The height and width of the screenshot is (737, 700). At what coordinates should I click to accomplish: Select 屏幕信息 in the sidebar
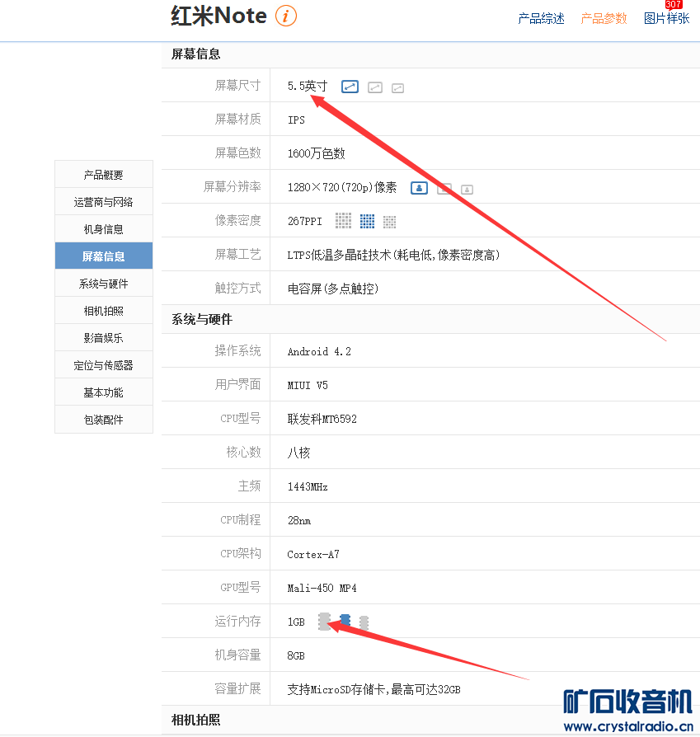coord(103,256)
